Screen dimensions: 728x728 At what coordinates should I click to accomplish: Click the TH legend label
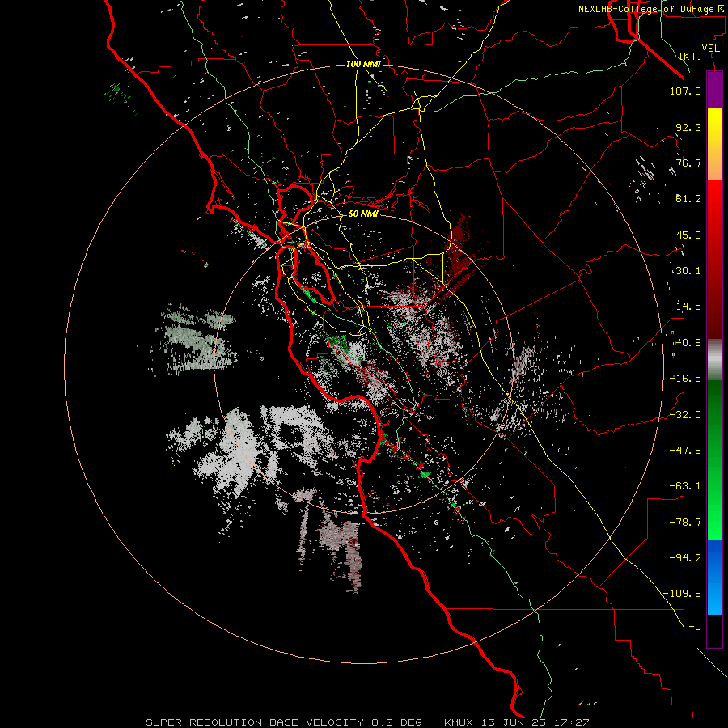pos(695,630)
